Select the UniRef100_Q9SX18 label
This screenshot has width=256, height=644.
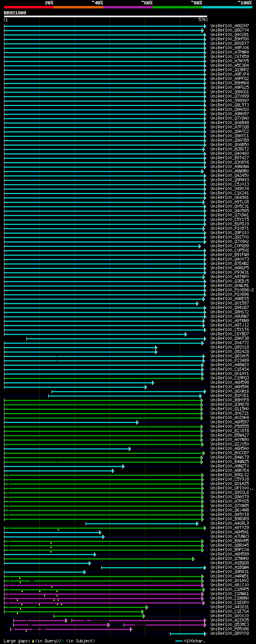(x=230, y=347)
